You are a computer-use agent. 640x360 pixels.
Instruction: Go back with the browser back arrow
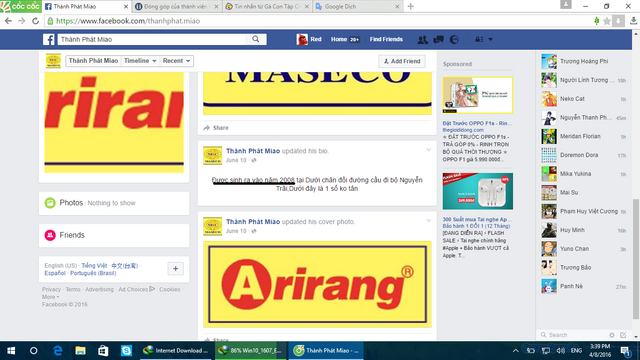click(x=9, y=21)
